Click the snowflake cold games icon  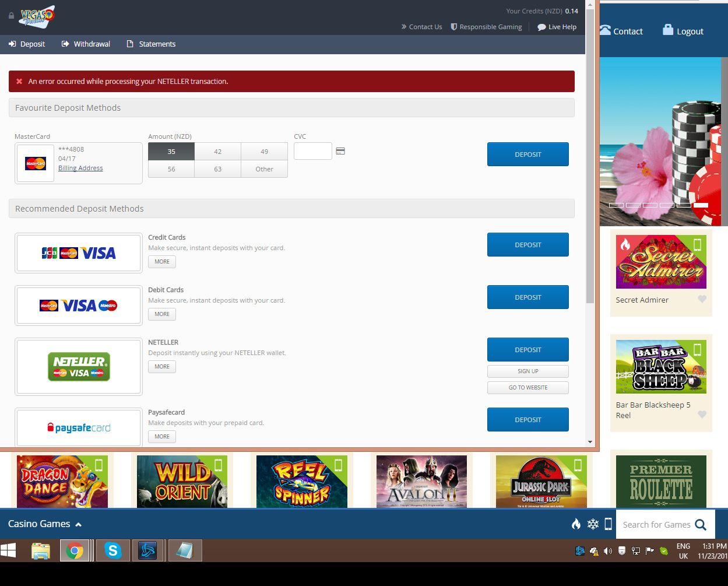pyautogui.click(x=593, y=524)
